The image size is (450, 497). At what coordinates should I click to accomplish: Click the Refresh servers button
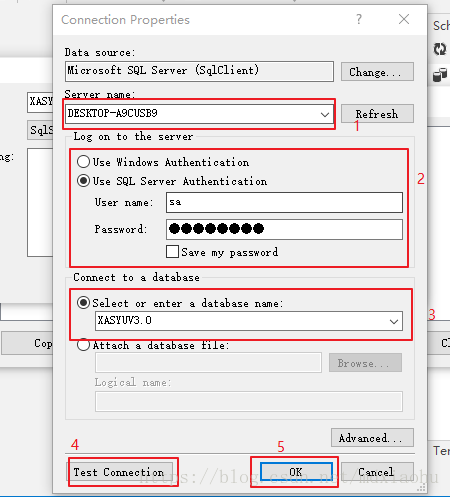pos(377,114)
